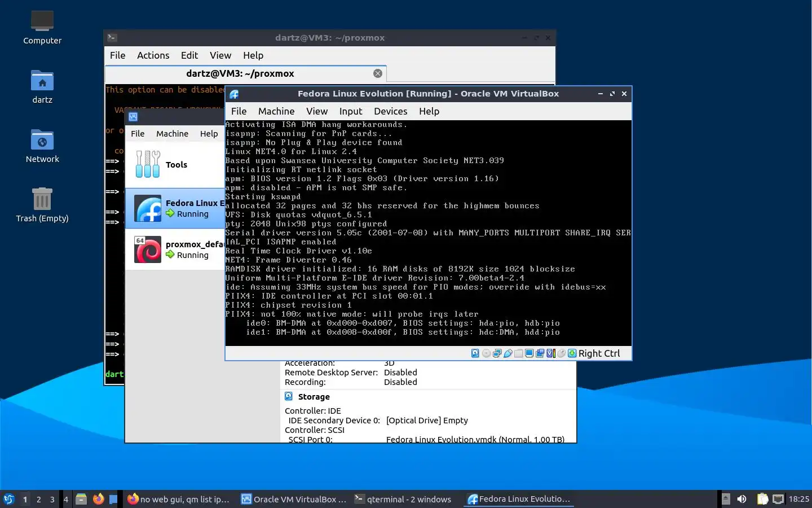The image size is (812, 508).
Task: Switch to workspace 1 in the taskbar pager
Action: (x=25, y=499)
